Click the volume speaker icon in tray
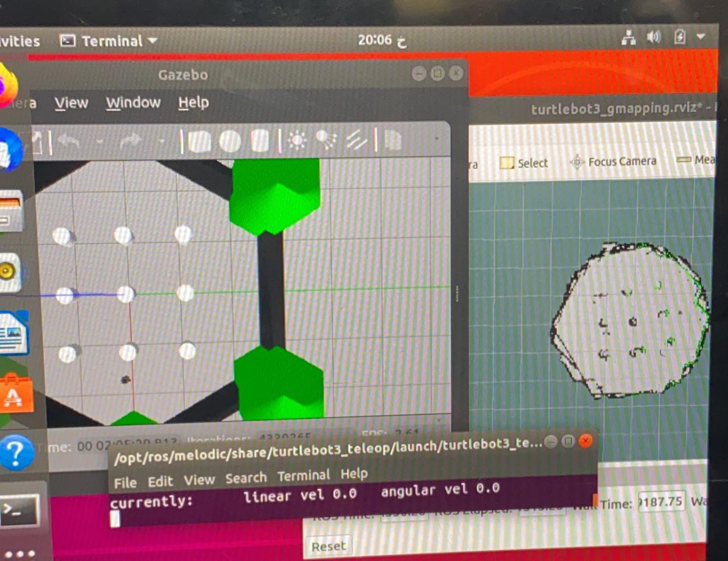The width and height of the screenshot is (728, 561). click(x=653, y=38)
